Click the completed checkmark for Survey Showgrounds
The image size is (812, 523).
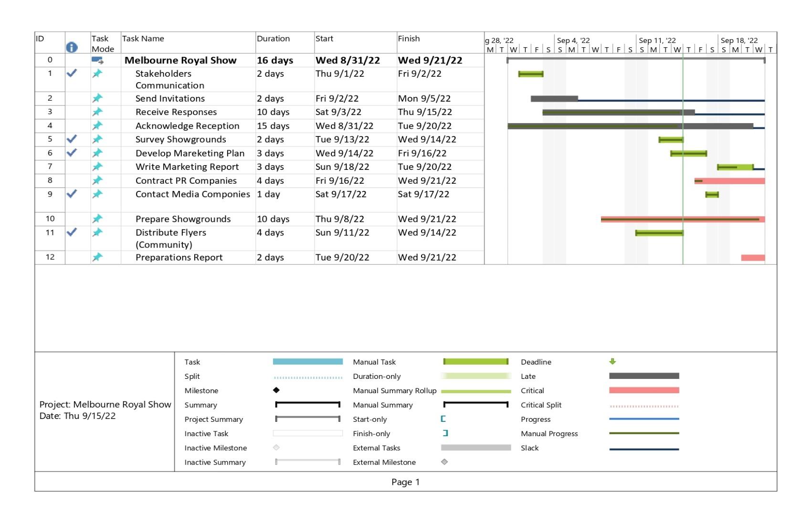[x=72, y=139]
